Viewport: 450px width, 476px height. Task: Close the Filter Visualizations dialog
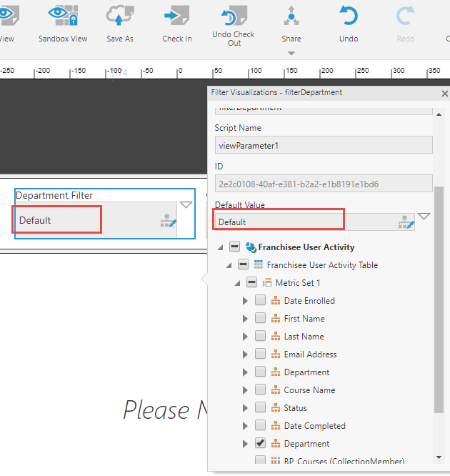tap(444, 94)
